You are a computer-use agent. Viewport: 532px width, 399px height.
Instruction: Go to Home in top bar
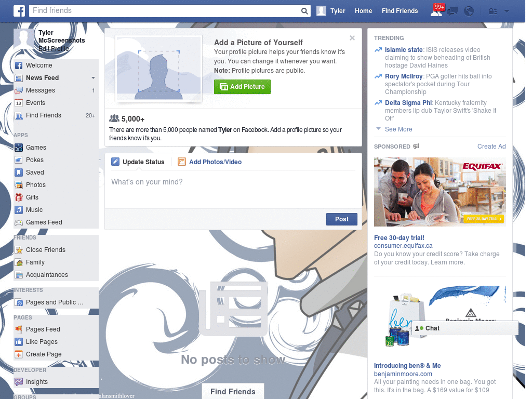point(363,11)
